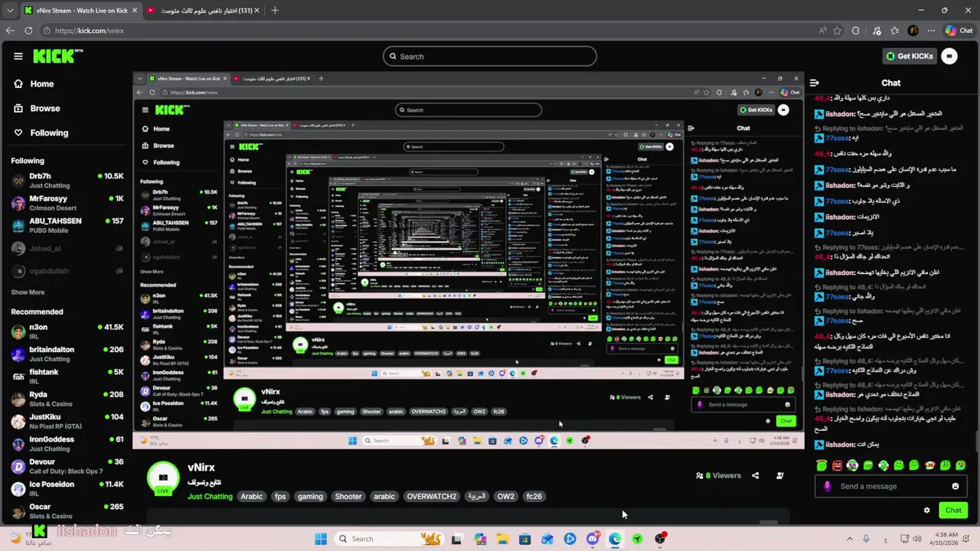Open Favorites list icon in toolbar

[894, 31]
